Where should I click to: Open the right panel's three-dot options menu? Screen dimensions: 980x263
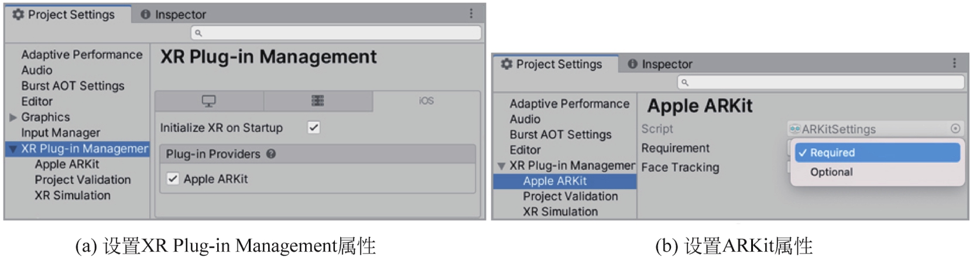(x=954, y=63)
